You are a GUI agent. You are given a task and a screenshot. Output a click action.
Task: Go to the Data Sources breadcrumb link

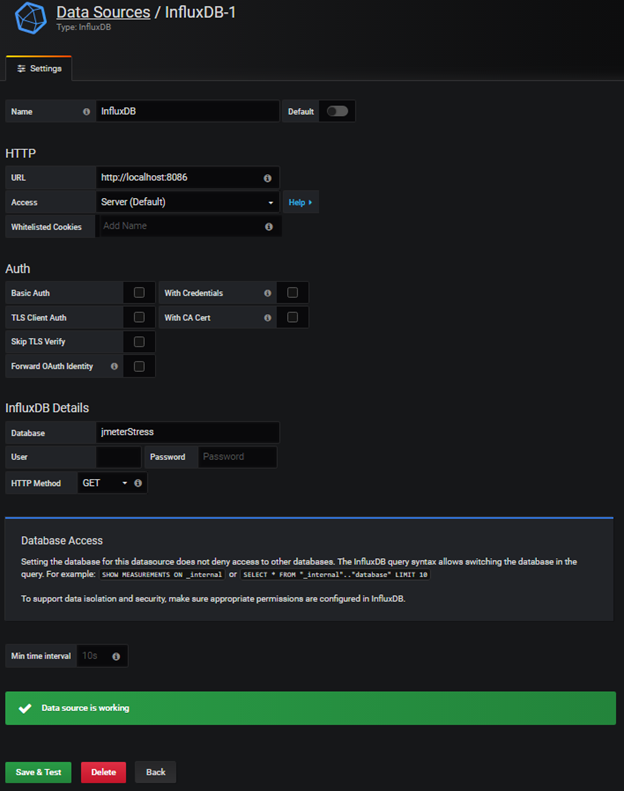point(103,12)
